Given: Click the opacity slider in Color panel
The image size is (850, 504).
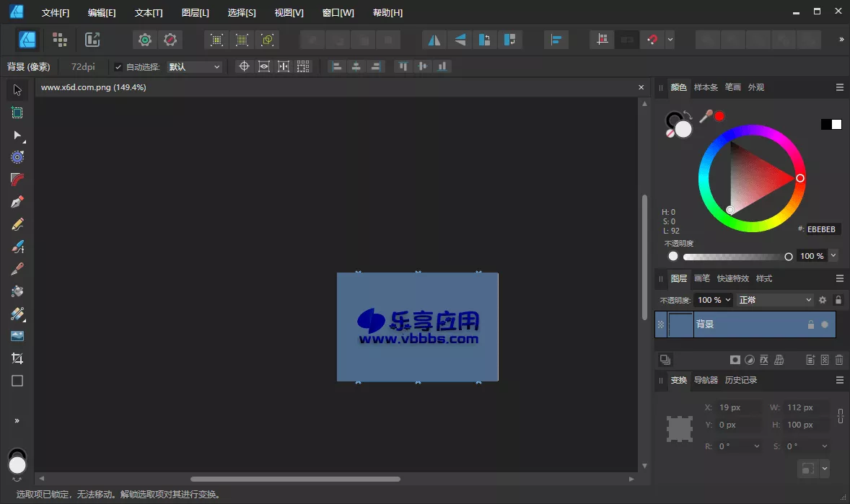Looking at the screenshot, I should pos(729,256).
